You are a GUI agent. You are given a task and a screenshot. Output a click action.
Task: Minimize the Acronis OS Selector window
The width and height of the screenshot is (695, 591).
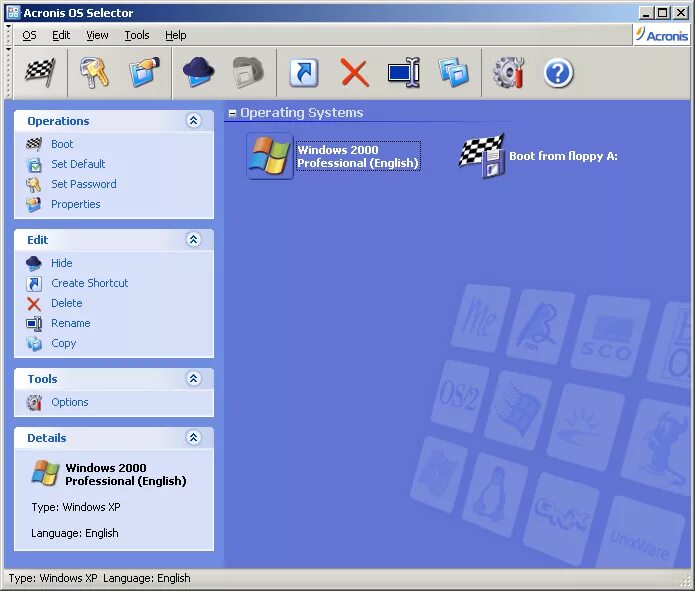point(647,12)
